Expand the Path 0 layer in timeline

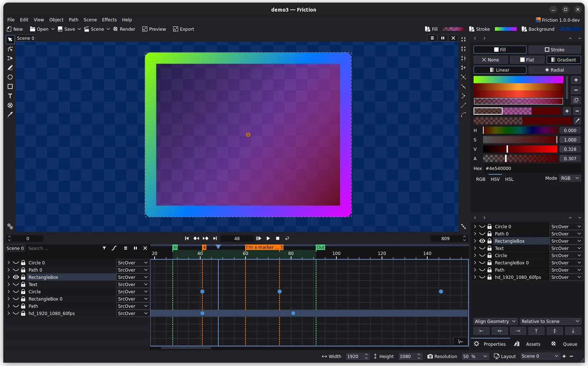[8, 270]
